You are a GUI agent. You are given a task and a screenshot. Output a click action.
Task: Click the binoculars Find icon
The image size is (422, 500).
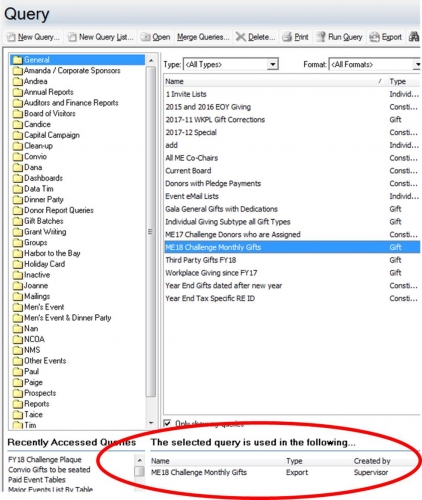pyautogui.click(x=414, y=37)
